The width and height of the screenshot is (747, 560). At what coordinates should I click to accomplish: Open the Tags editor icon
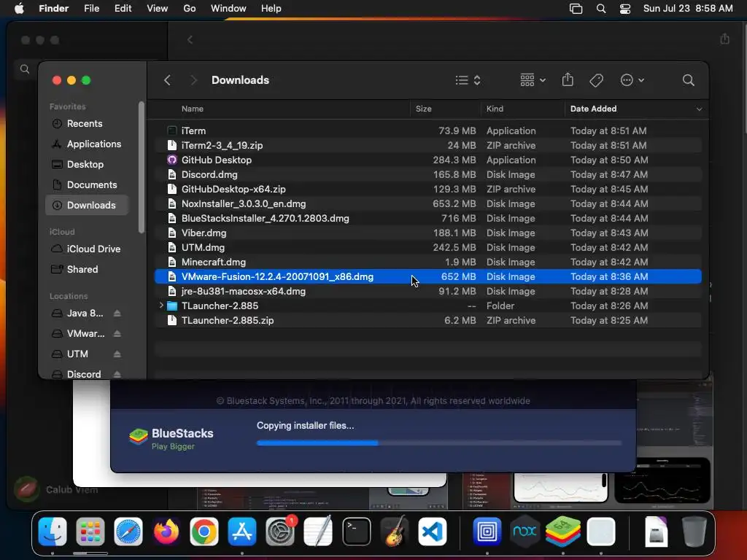tap(596, 80)
